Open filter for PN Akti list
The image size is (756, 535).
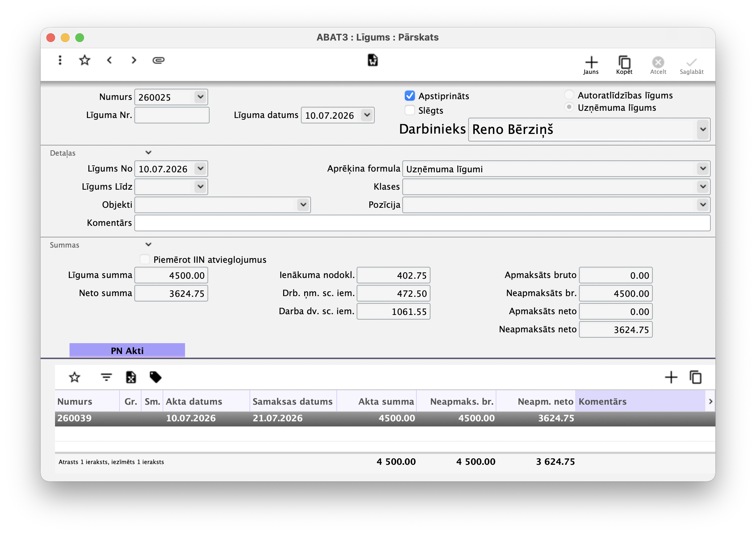pos(106,377)
